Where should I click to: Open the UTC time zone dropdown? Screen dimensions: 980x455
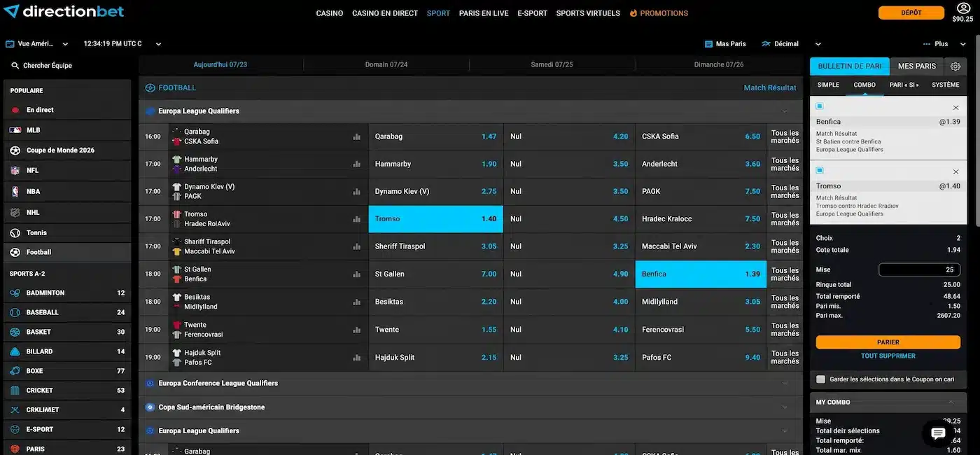point(122,44)
